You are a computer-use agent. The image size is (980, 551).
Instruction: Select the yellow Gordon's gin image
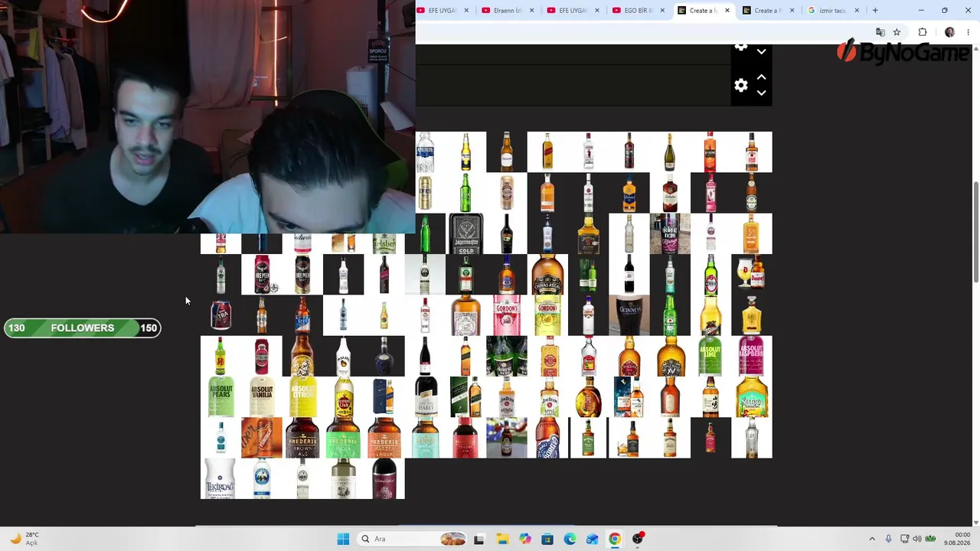click(547, 315)
